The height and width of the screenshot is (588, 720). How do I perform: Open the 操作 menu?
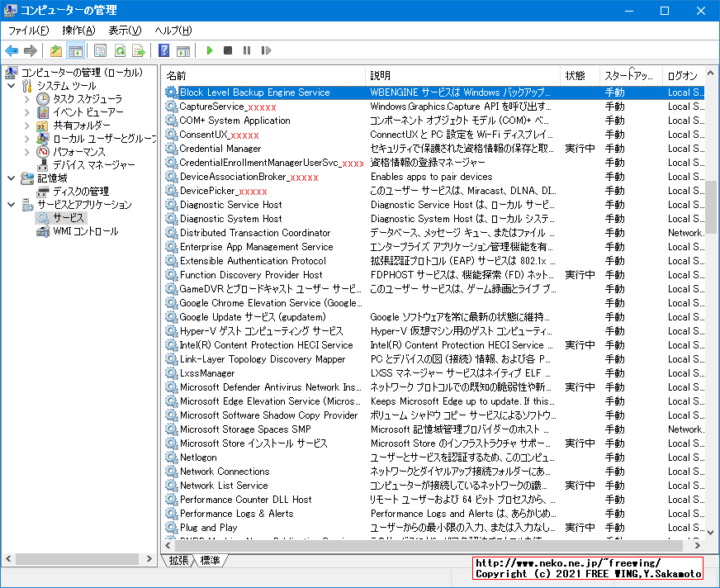tap(79, 30)
